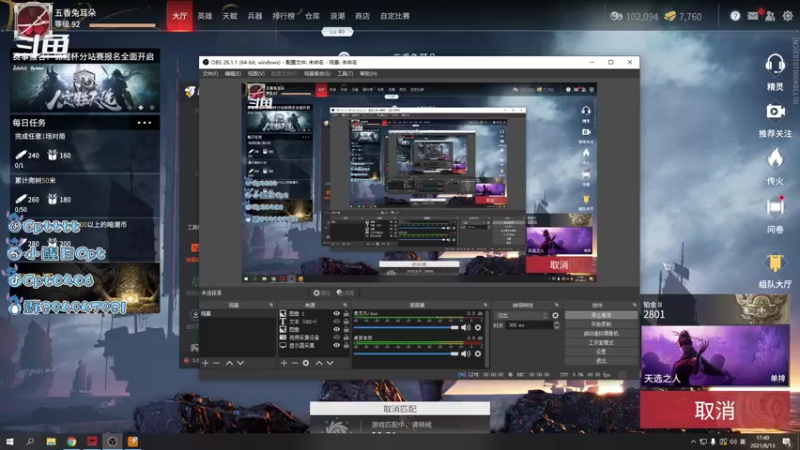Move source down in sources panel
The width and height of the screenshot is (800, 450).
click(x=330, y=363)
